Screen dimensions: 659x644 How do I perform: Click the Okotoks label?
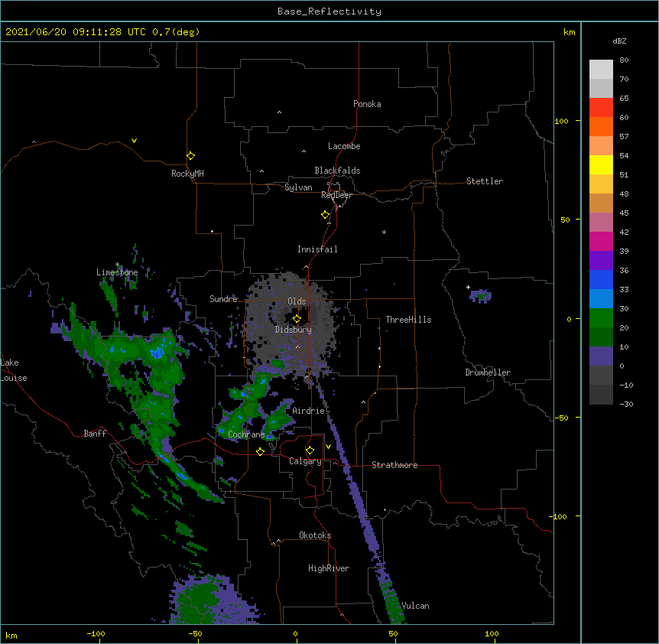click(315, 535)
